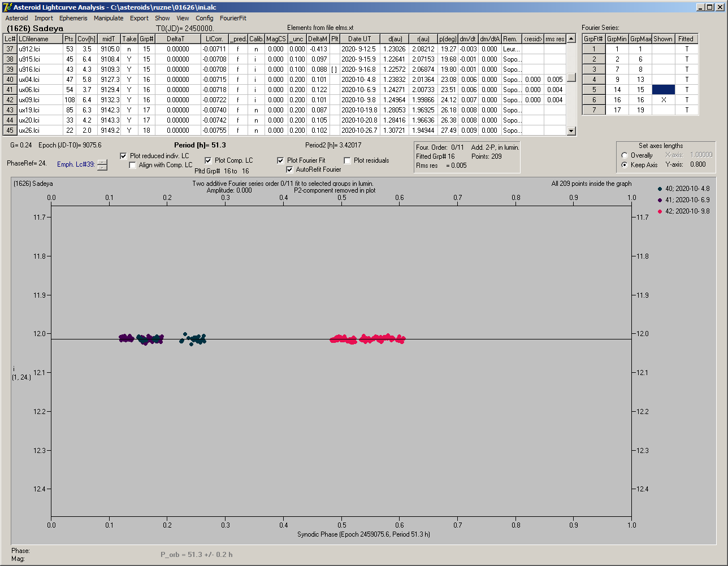This screenshot has height=566, width=728.
Task: Toggle Plot reduced indiv. LC checkbox
Action: pos(124,156)
